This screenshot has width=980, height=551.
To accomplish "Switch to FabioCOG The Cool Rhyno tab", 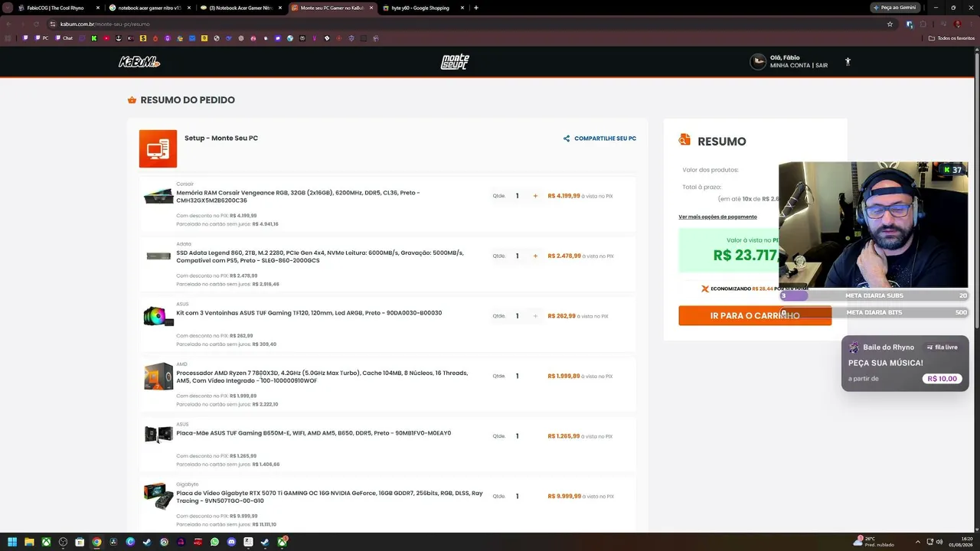I will (59, 8).
